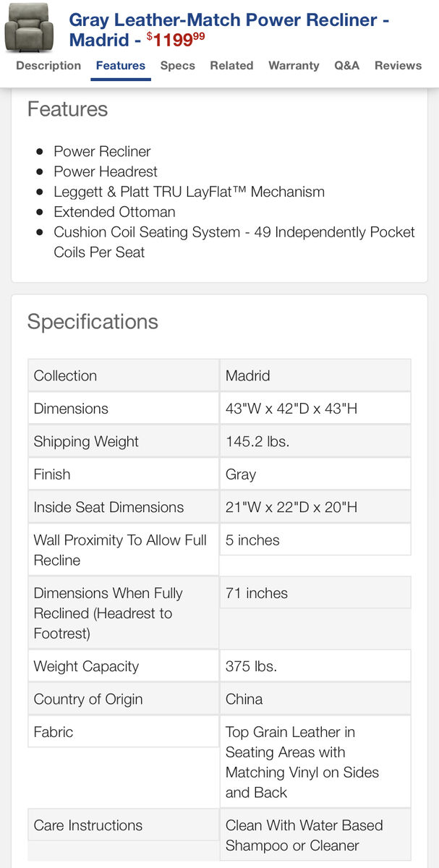Select the Features tab
The image size is (439, 868).
[121, 66]
